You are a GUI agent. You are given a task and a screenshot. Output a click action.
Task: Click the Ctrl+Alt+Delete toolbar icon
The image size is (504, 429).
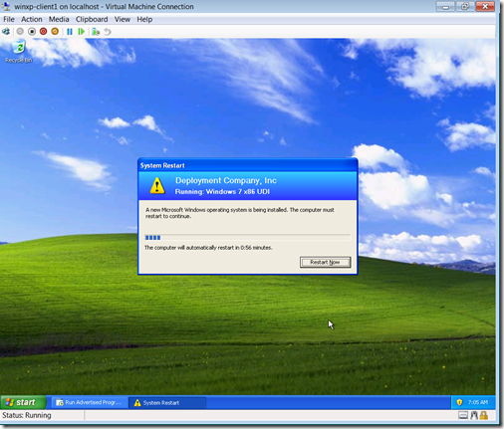pyautogui.click(x=6, y=32)
